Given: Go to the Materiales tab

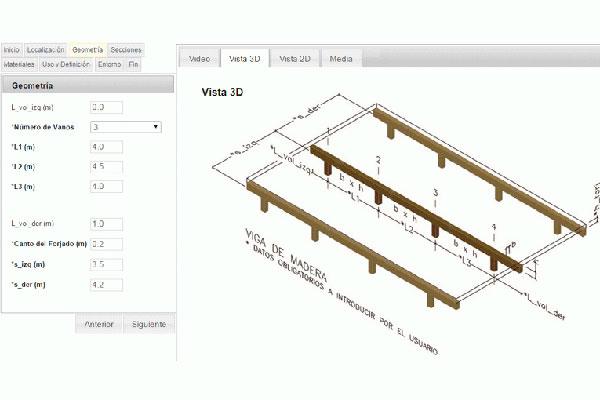Looking at the screenshot, I should [x=19, y=64].
